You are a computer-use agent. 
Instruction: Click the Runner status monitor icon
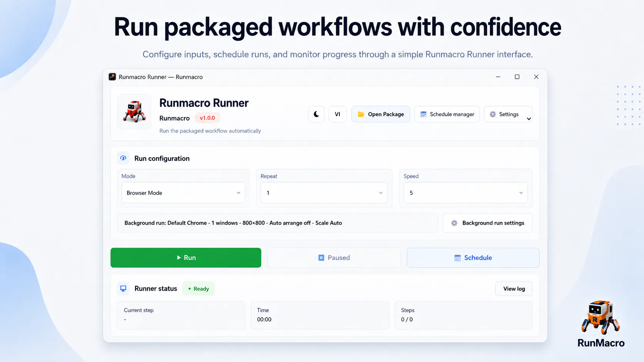(x=123, y=289)
